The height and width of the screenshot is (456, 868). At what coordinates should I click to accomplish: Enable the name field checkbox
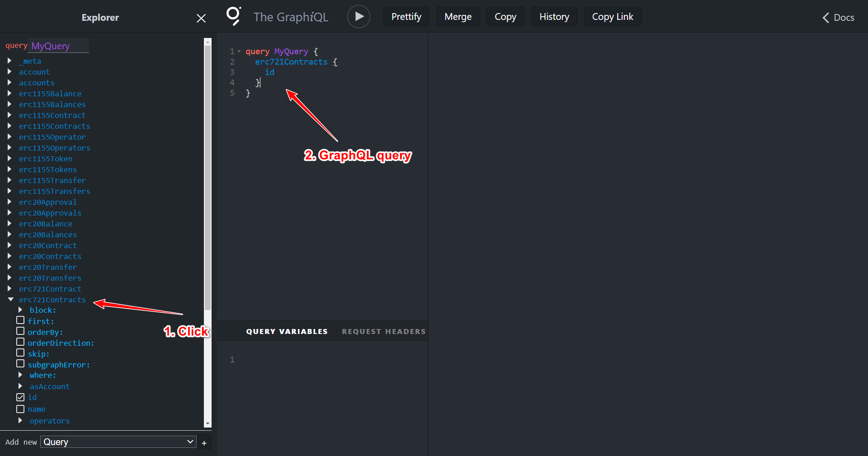point(20,409)
